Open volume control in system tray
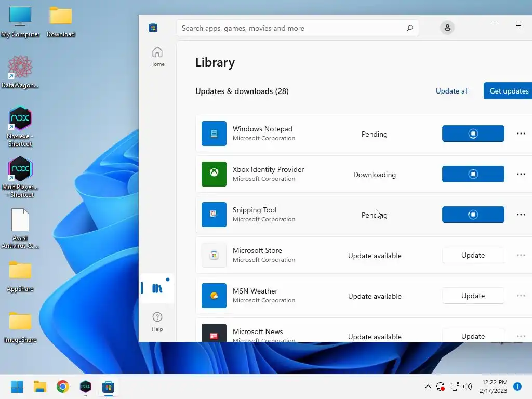The image size is (532, 399). (468, 387)
